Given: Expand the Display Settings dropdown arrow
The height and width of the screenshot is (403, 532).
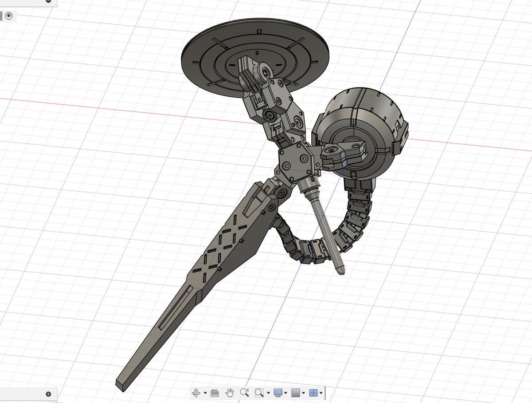Looking at the screenshot, I should (286, 393).
